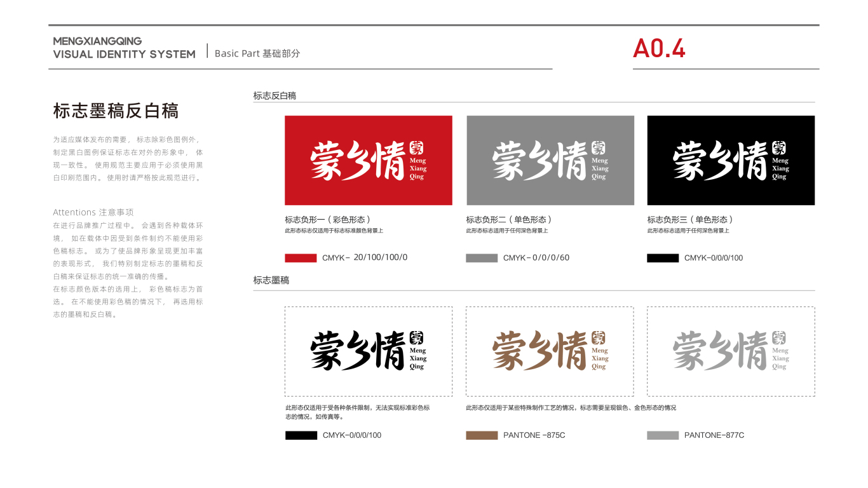Click the 标志墨稿 section heading

pos(271,280)
